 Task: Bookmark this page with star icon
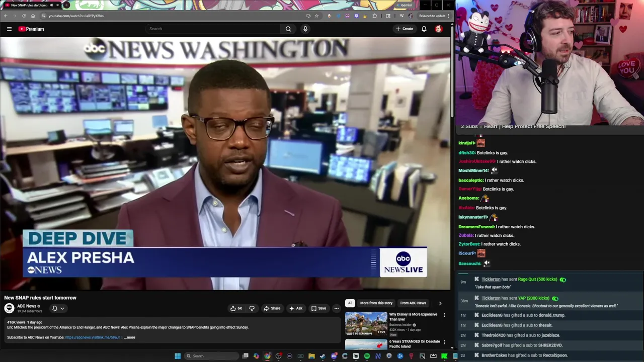point(316,16)
